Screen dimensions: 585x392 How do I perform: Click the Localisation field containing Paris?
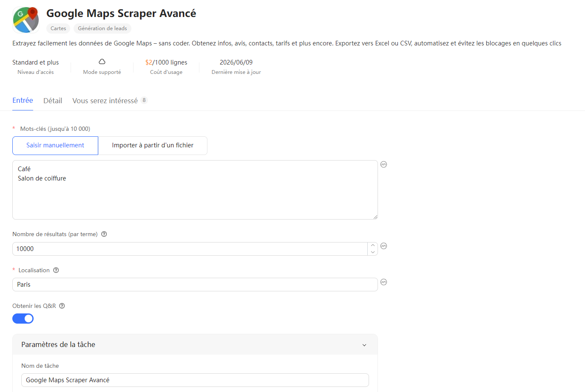195,285
